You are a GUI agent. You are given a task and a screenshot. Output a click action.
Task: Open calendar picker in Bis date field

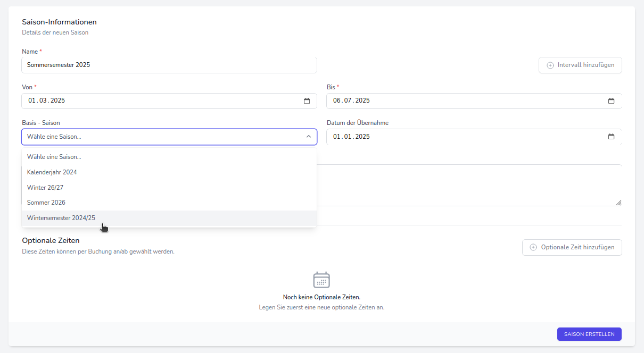tap(611, 101)
